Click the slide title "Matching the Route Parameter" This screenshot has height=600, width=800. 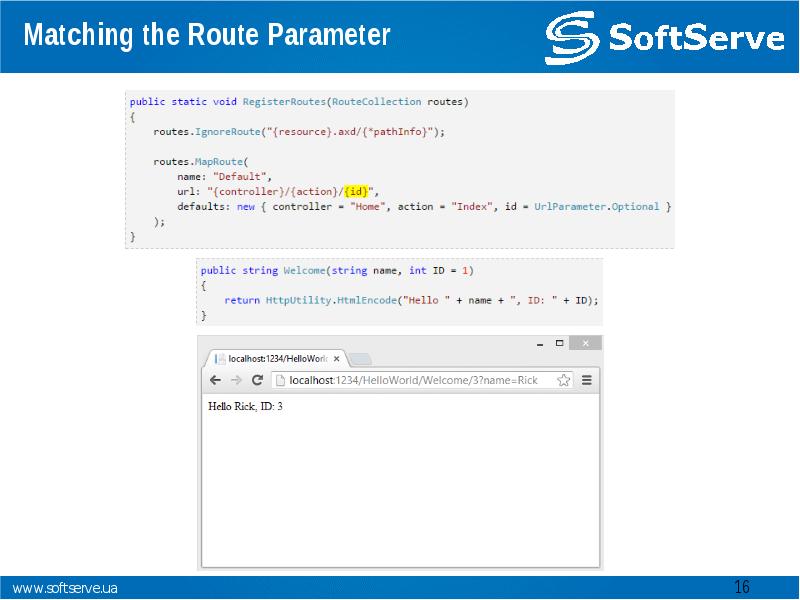coord(206,36)
